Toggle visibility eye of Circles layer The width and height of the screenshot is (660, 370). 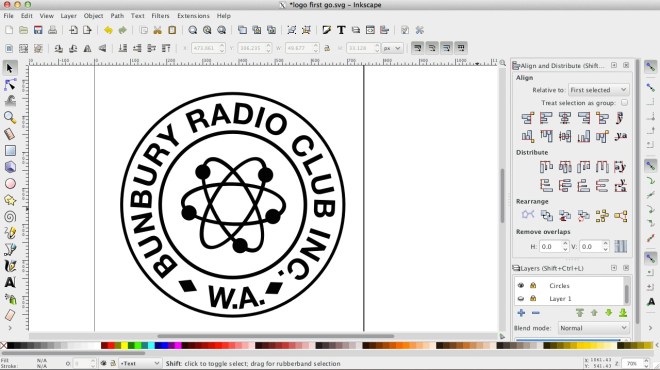click(x=521, y=285)
